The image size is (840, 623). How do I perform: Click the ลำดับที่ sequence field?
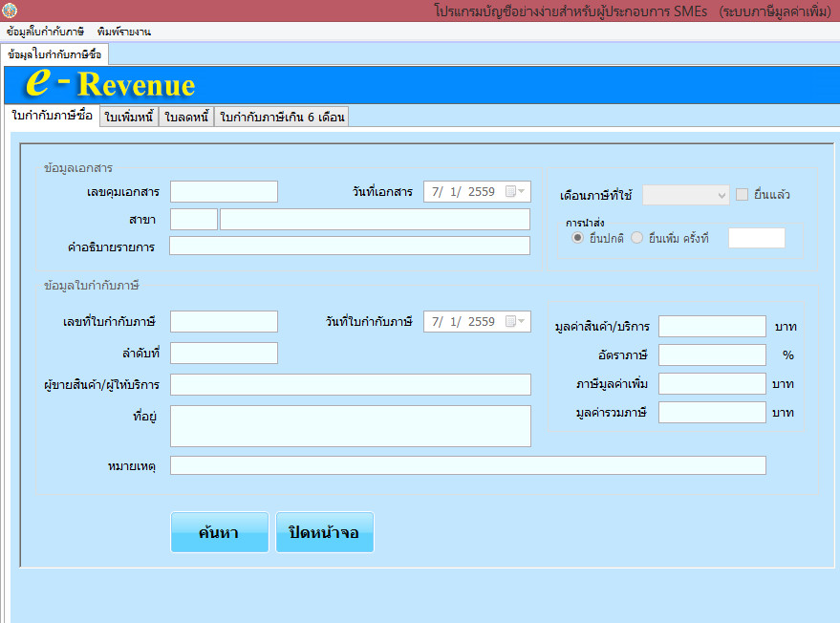click(x=224, y=353)
